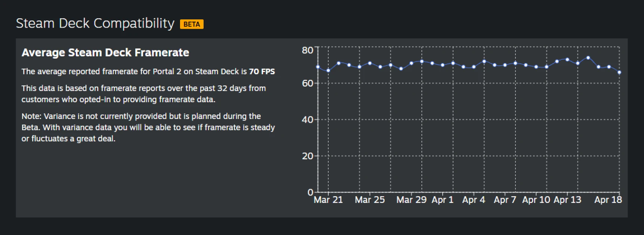This screenshot has height=235, width=644.
Task: Click the data point above Apr 13
Action: pos(567,60)
